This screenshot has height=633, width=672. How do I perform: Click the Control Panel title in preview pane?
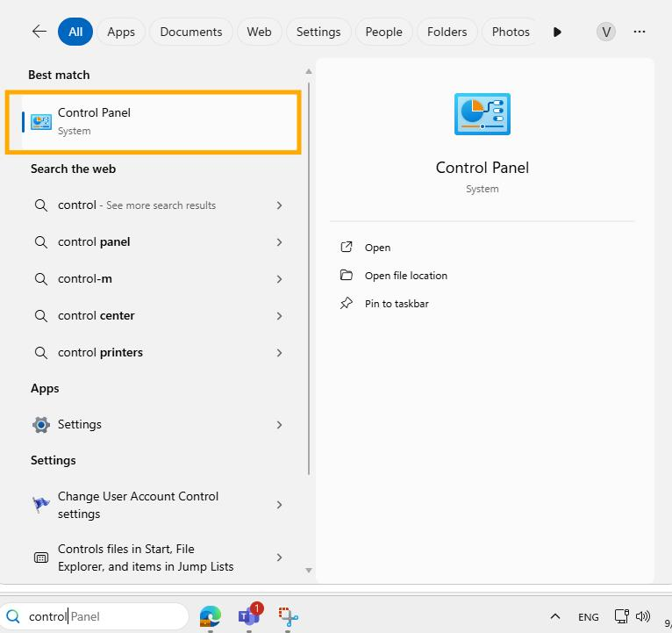[x=483, y=168]
